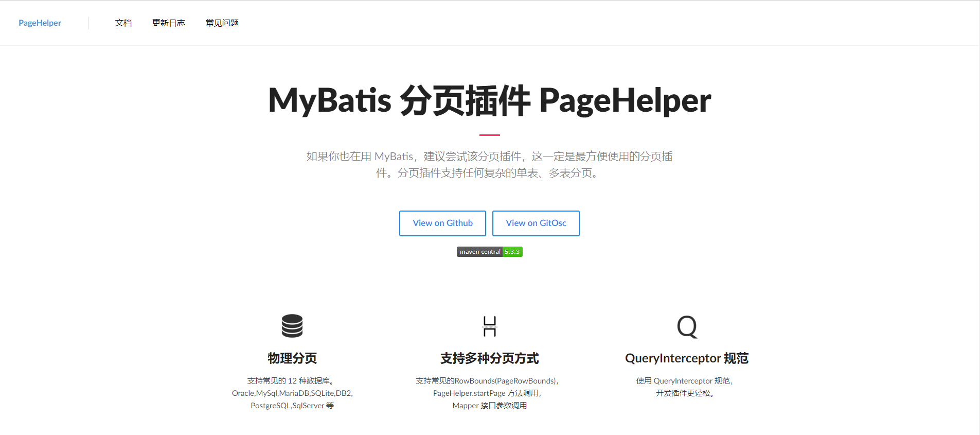This screenshot has height=435, width=980.
Task: Select the 物理分页 heading
Action: (x=292, y=358)
